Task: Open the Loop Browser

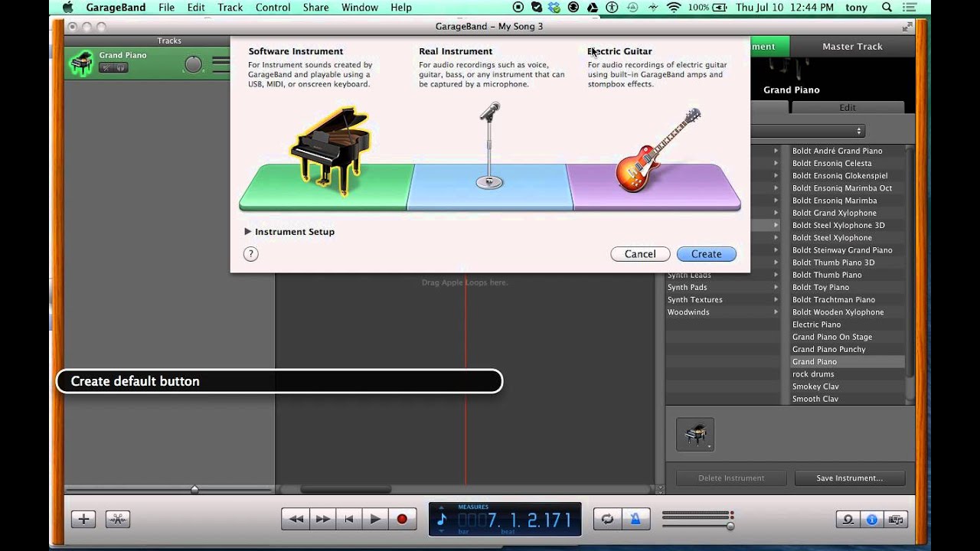Action: (x=848, y=520)
